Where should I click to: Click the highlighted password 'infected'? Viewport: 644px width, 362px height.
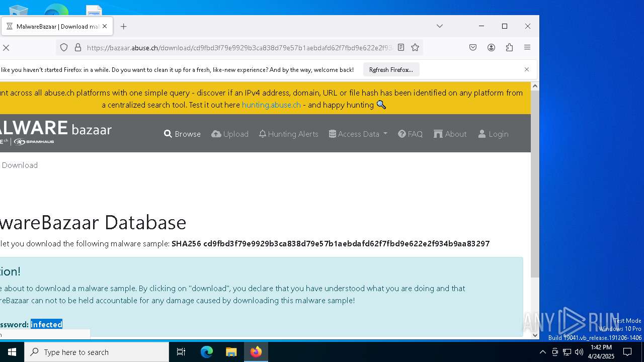pyautogui.click(x=46, y=324)
